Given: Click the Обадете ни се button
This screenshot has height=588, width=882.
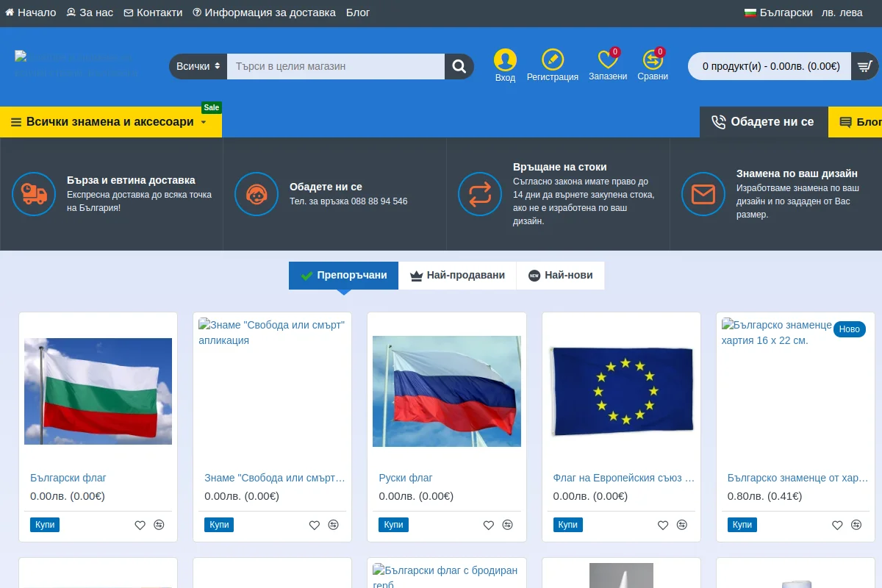Looking at the screenshot, I should point(764,122).
